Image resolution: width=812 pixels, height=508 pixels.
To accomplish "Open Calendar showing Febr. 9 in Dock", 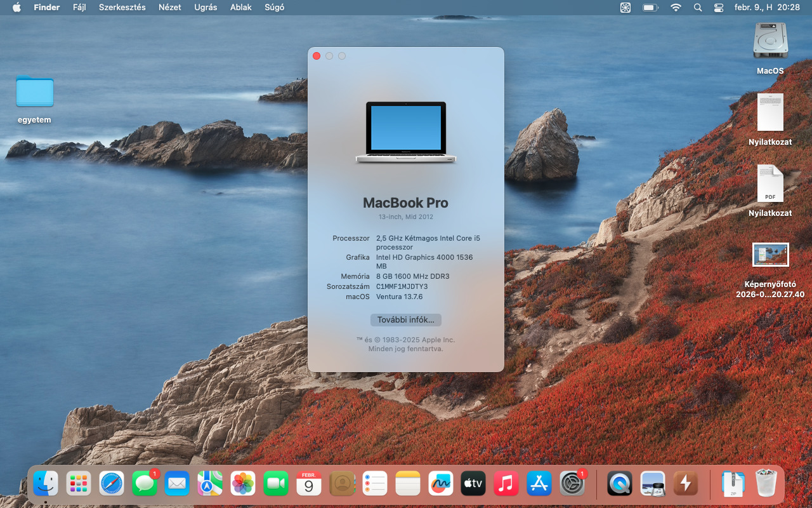I will tap(309, 484).
